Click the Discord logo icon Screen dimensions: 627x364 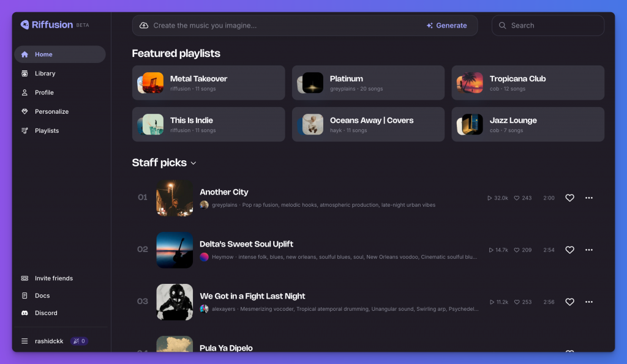tap(24, 313)
